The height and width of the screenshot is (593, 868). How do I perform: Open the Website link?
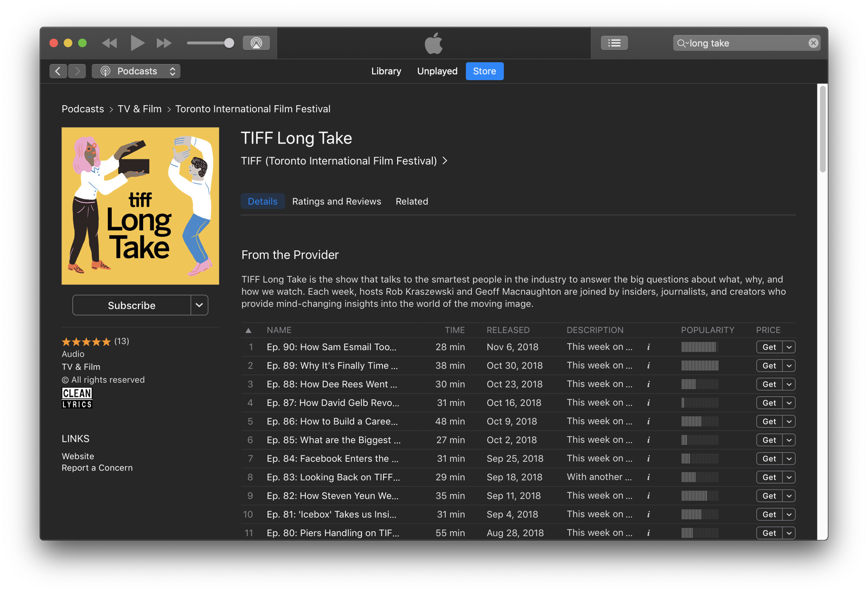point(78,456)
